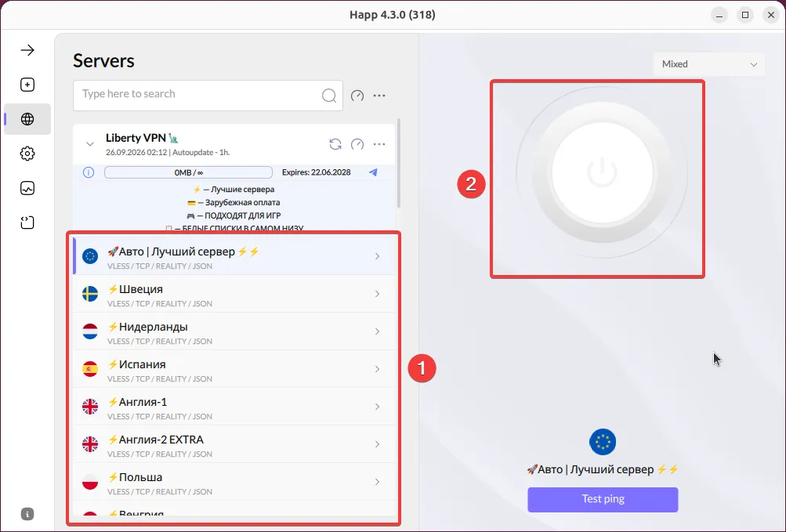Run ping test for Liberty VPN group

click(x=357, y=144)
